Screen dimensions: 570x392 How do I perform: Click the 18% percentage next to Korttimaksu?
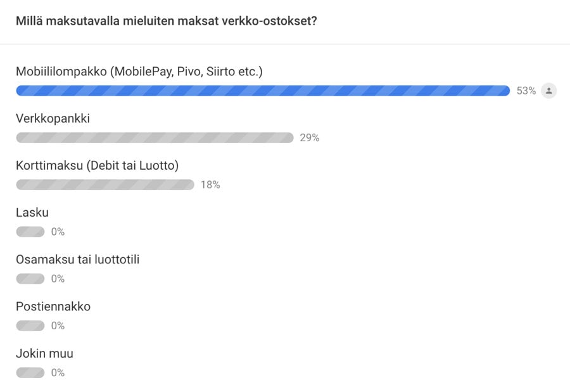pos(210,185)
